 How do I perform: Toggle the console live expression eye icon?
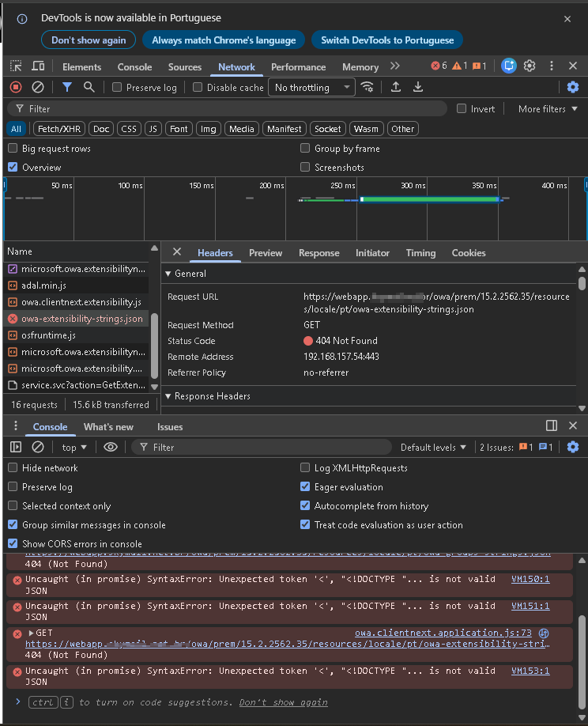pos(111,447)
